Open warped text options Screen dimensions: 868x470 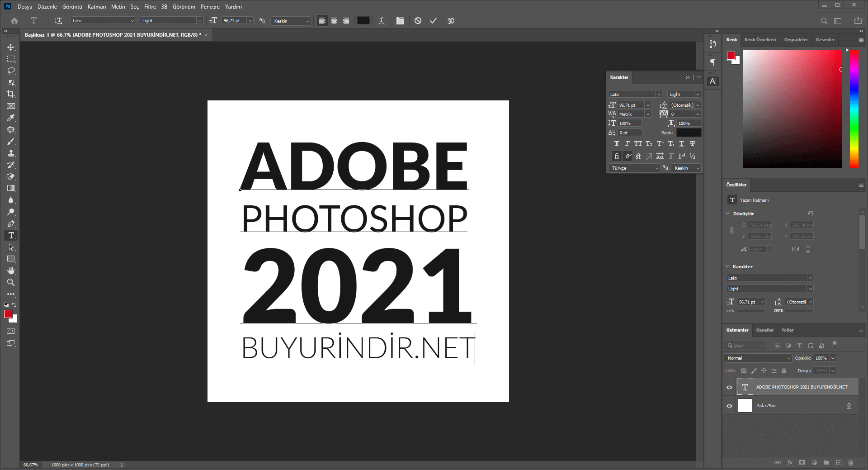click(382, 21)
